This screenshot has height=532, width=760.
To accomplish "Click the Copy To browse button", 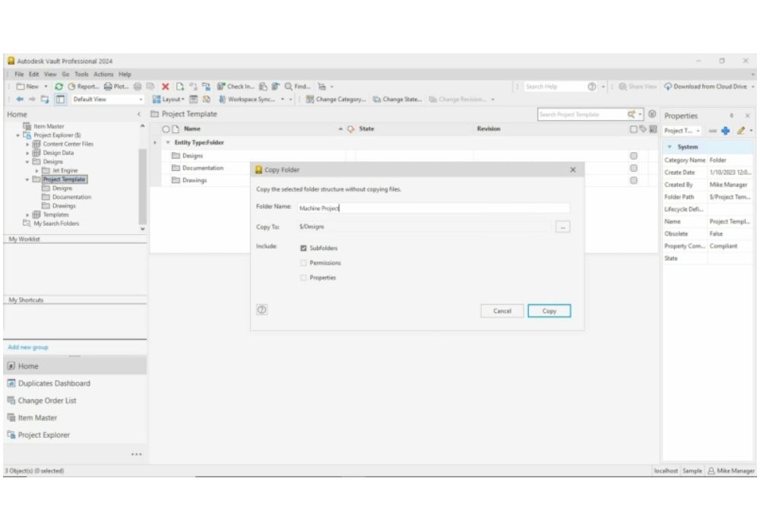I will tap(562, 226).
